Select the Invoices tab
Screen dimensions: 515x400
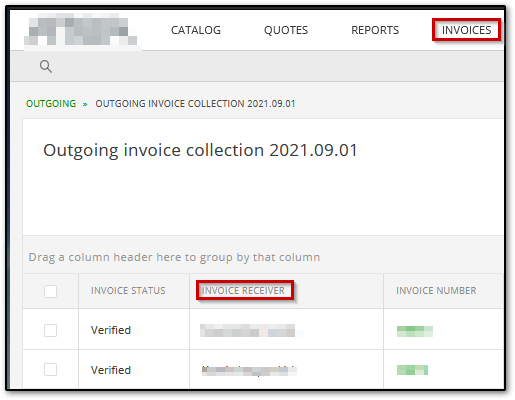coord(466,30)
